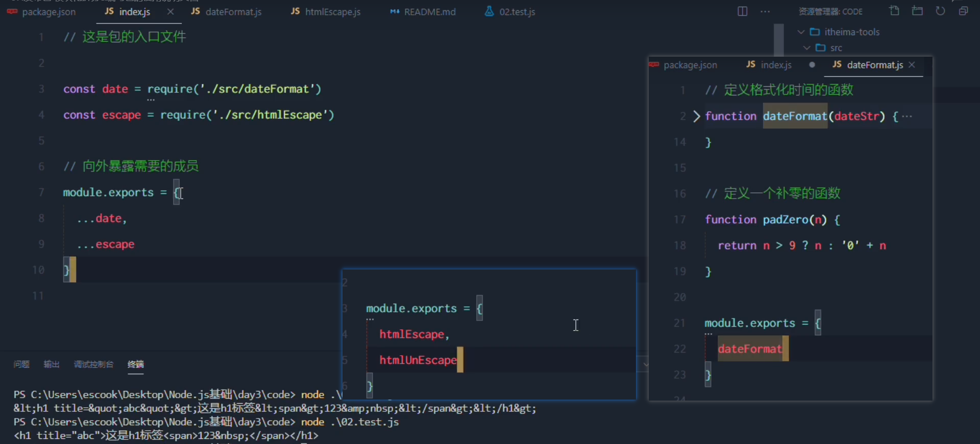Switch to the 终端 (Terminal) panel tab
The height and width of the screenshot is (444, 980).
136,364
